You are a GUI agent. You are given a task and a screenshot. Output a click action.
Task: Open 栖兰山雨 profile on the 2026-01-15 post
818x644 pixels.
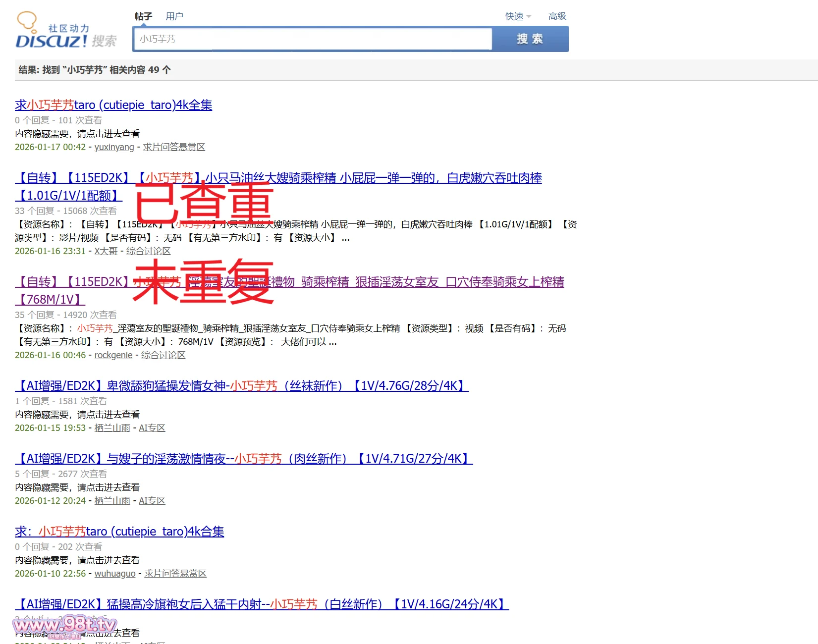(112, 428)
